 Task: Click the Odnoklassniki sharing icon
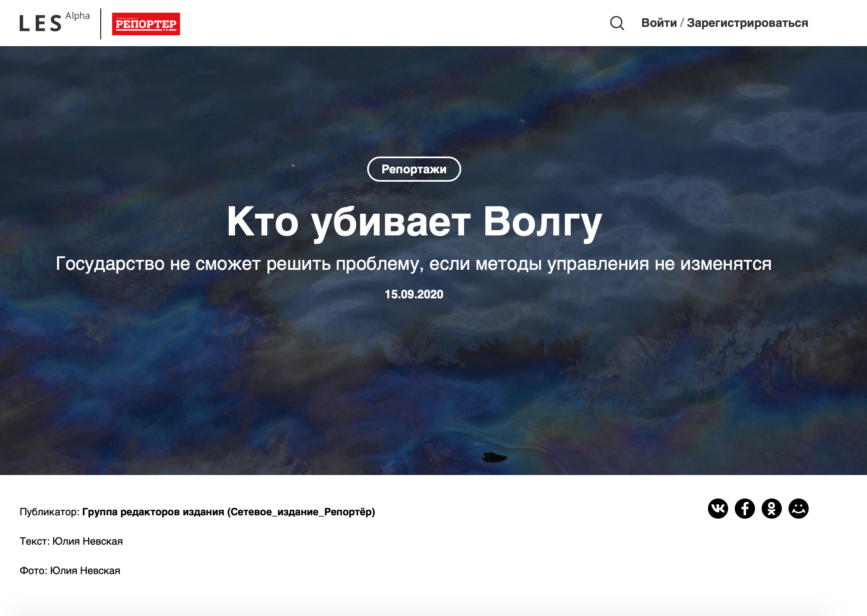point(772,509)
